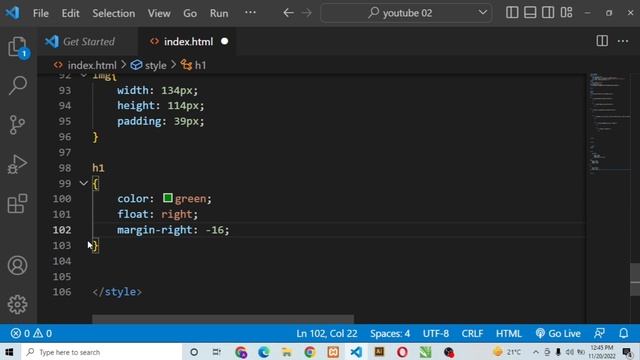Click the Windows taskbar search box
The image size is (640, 360).
[100, 352]
